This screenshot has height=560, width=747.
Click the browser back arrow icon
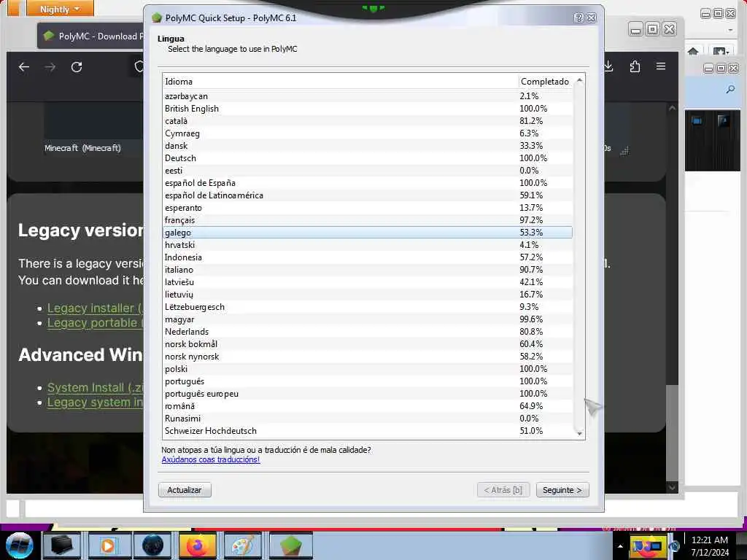[x=24, y=67]
